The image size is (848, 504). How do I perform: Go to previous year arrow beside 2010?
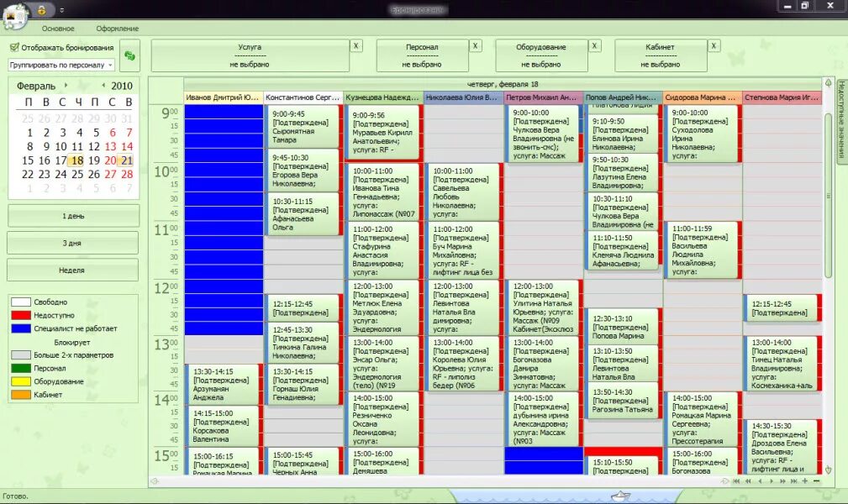pos(103,85)
